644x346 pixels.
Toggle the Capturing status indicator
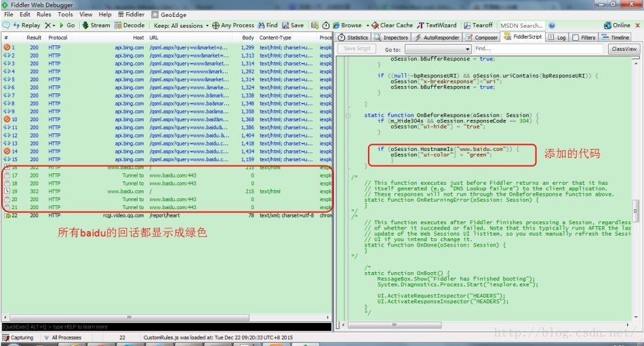tap(18, 337)
